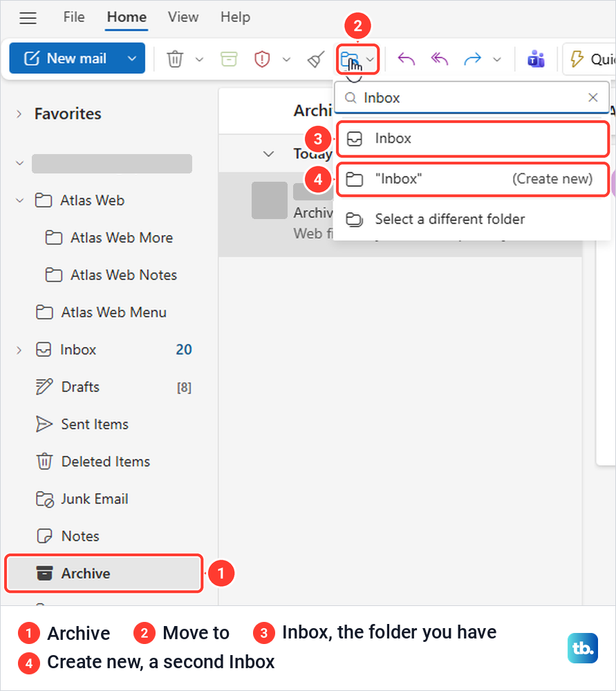This screenshot has height=691, width=616.
Task: Select the Archive folder in sidebar
Action: click(x=104, y=574)
